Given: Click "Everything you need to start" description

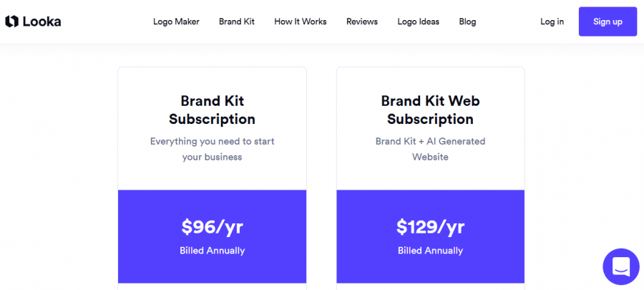Looking at the screenshot, I should [212, 141].
